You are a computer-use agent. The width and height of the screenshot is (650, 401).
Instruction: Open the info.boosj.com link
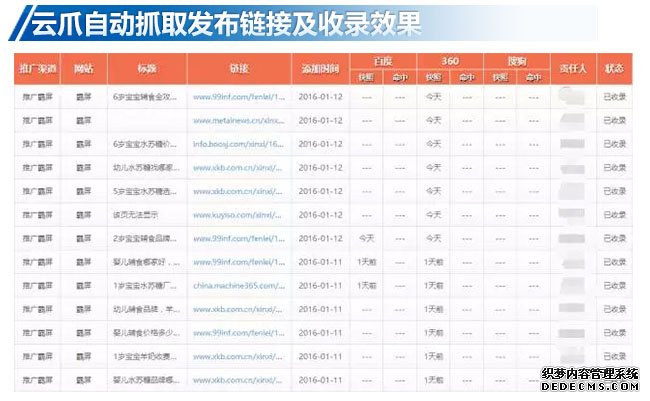coord(242,144)
